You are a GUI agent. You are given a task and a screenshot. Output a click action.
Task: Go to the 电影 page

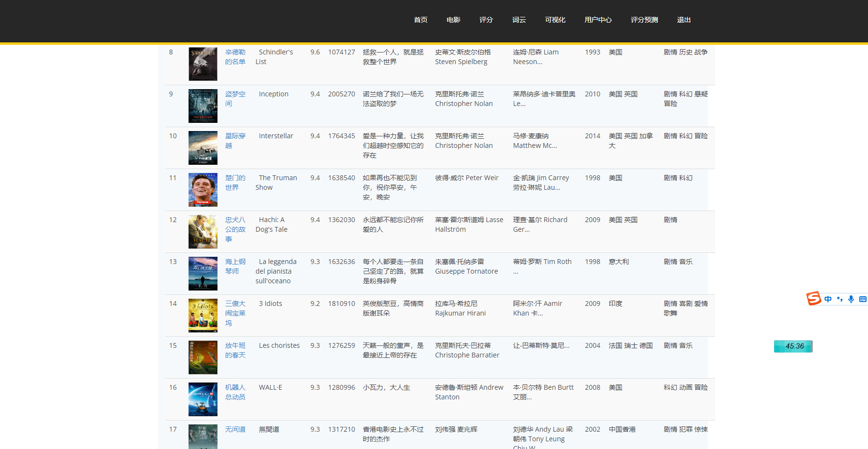click(453, 20)
